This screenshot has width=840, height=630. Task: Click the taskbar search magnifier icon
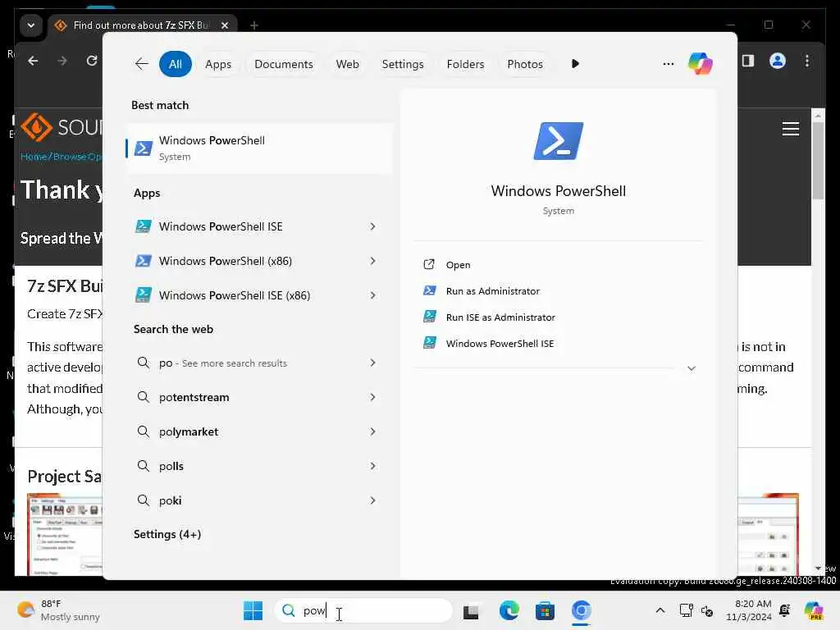coord(288,610)
